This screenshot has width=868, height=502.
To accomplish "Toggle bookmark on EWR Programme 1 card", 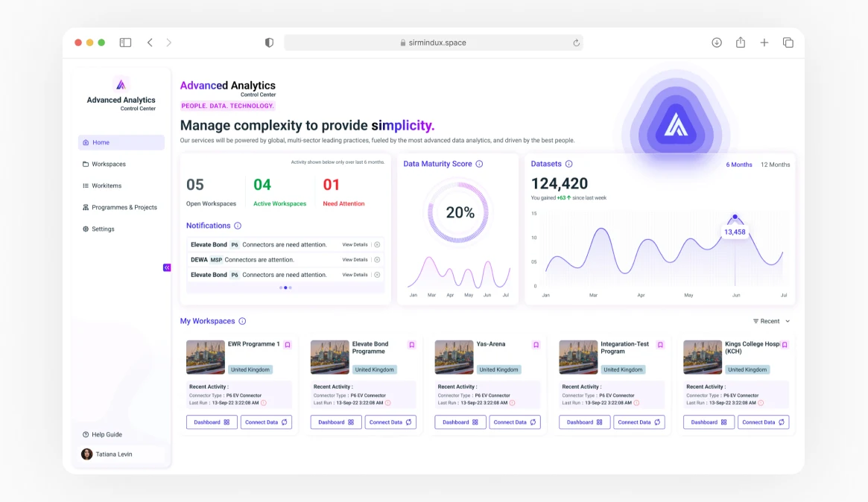I will pos(288,345).
